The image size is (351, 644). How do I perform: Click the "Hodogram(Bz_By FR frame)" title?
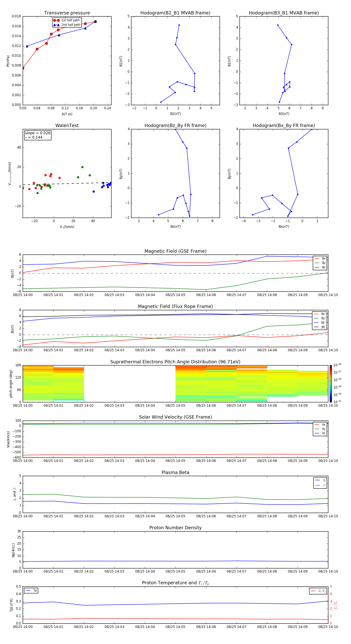[x=175, y=125]
